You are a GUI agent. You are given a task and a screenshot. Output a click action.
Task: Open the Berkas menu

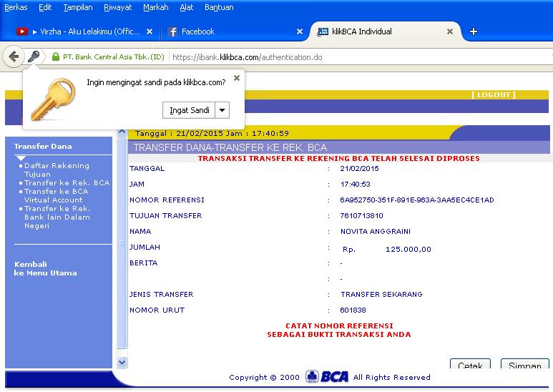(x=16, y=7)
